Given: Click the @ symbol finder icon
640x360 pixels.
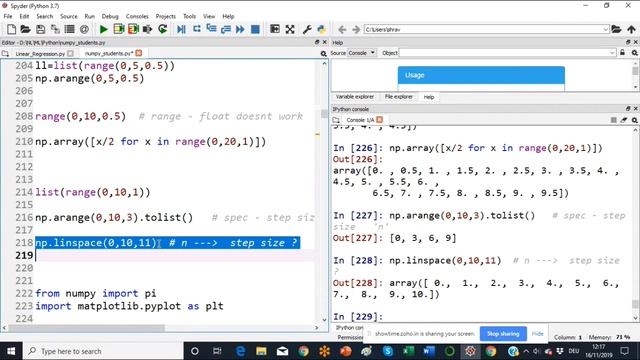Looking at the screenshot, I should pyautogui.click(x=84, y=29).
